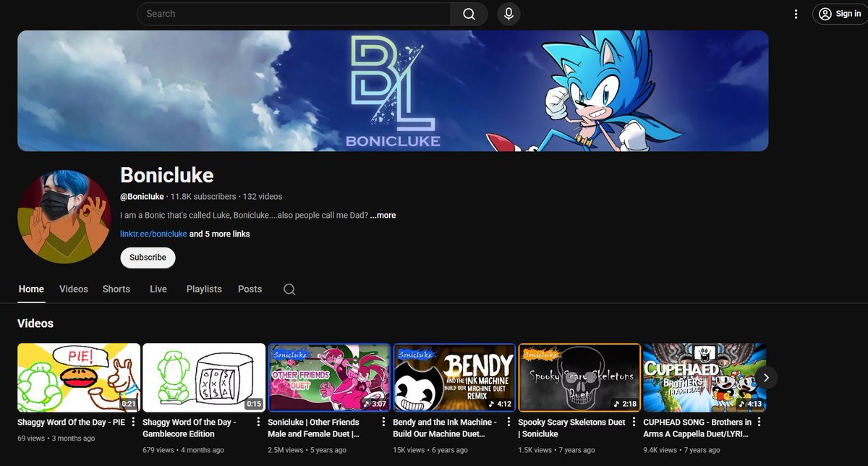Sign in to YouTube
This screenshot has height=466, width=868.
coord(838,13)
